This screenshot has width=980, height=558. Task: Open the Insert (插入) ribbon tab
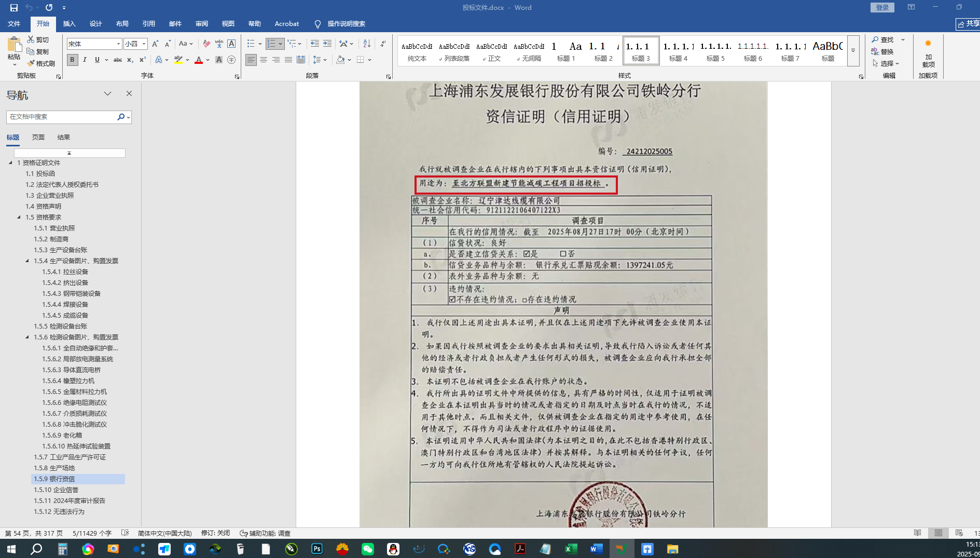[x=69, y=24]
